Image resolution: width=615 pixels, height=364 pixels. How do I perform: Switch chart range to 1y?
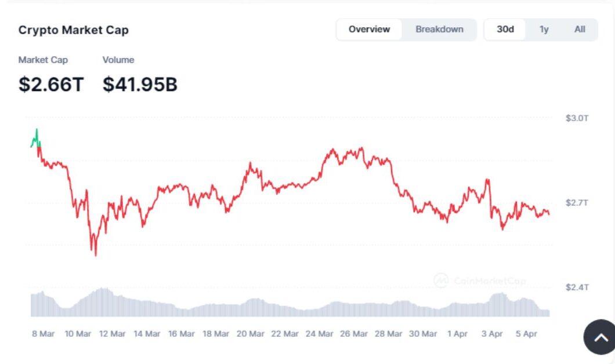pos(544,30)
